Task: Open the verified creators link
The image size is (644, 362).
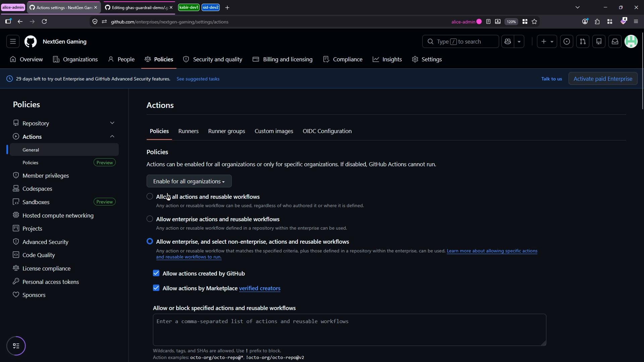Action: (x=260, y=288)
